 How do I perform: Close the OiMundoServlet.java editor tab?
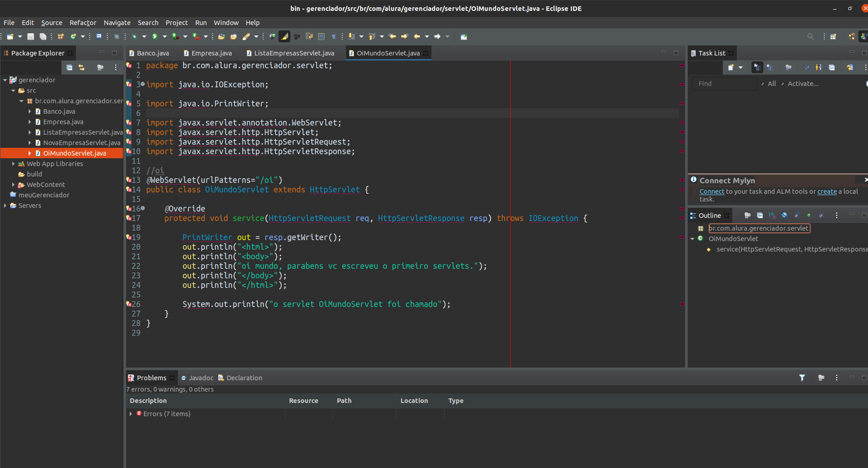click(426, 53)
